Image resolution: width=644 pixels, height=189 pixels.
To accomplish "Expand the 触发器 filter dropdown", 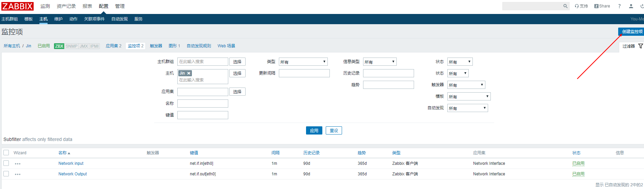I will click(466, 85).
